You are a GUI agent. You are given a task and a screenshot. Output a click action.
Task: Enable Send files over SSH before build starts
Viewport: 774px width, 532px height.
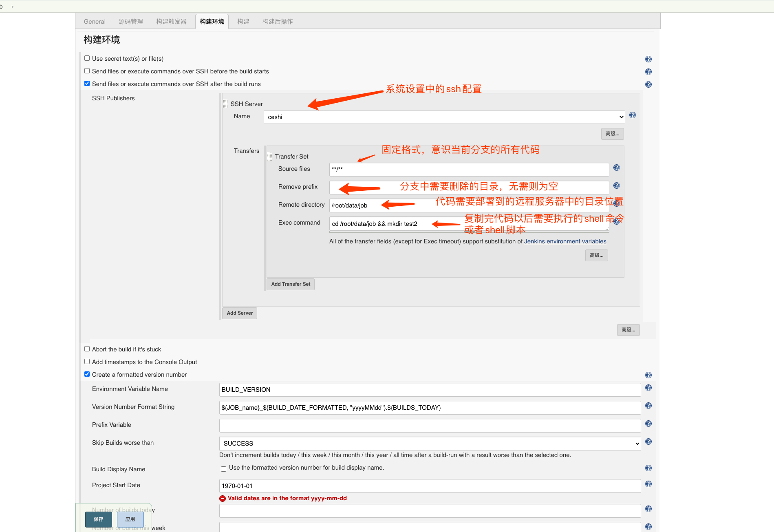[87, 71]
